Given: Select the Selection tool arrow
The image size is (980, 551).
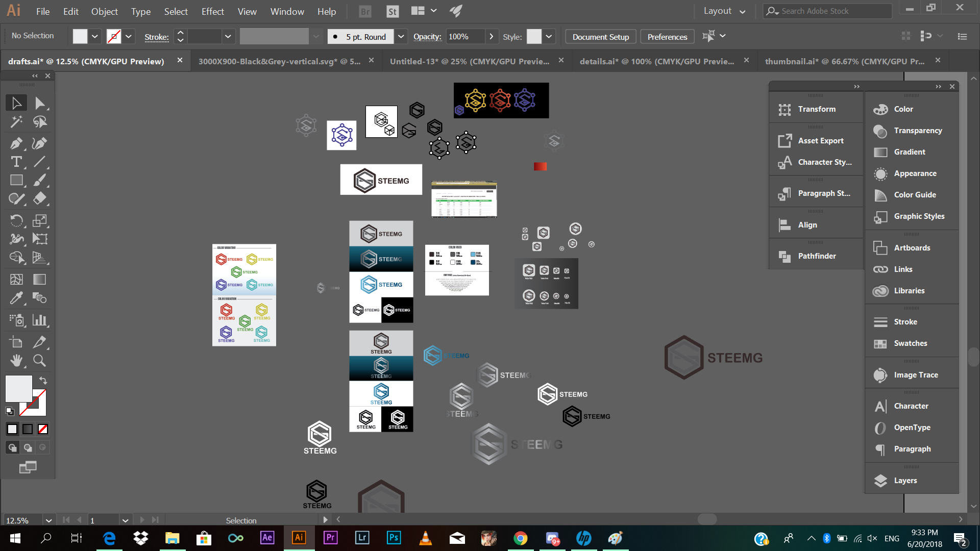Looking at the screenshot, I should click(16, 103).
